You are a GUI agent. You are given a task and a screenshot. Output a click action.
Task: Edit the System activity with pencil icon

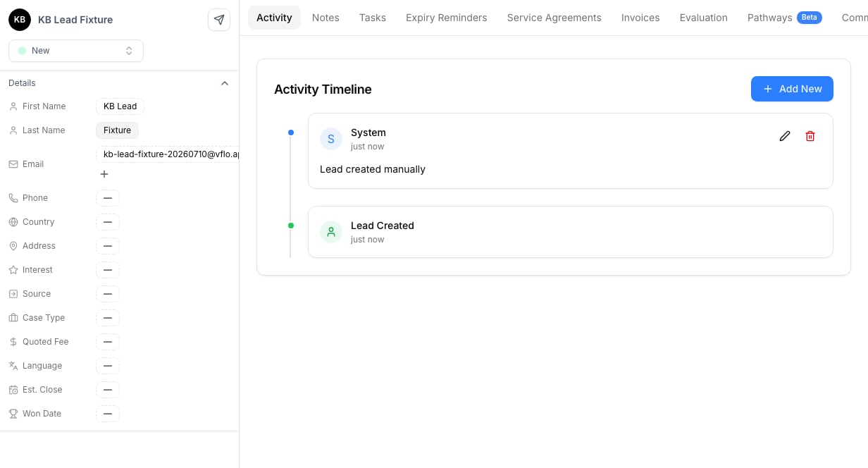(785, 136)
